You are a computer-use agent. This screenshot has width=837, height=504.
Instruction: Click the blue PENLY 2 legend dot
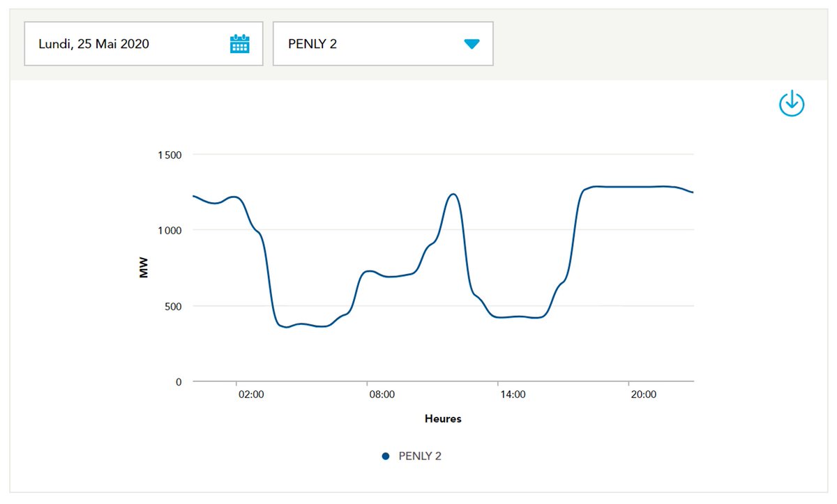[x=385, y=457]
